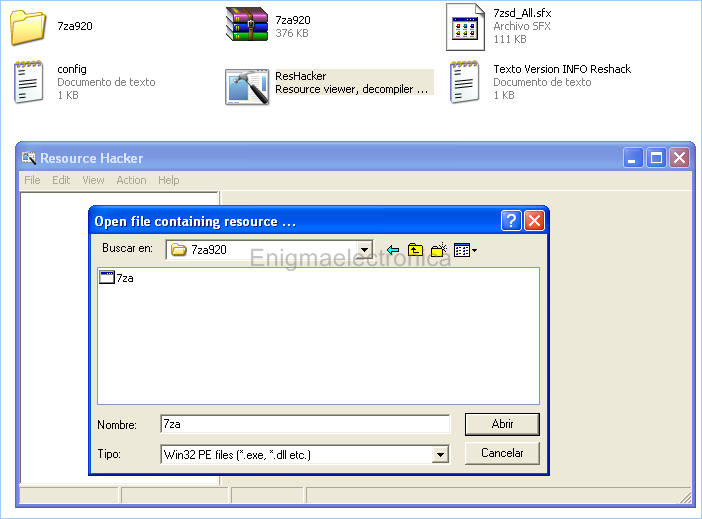Open the Edit menu in Resource Hacker

tap(61, 180)
